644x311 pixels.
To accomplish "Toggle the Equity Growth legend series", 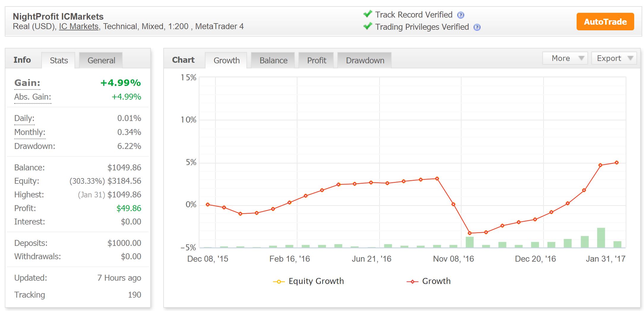I will point(308,281).
